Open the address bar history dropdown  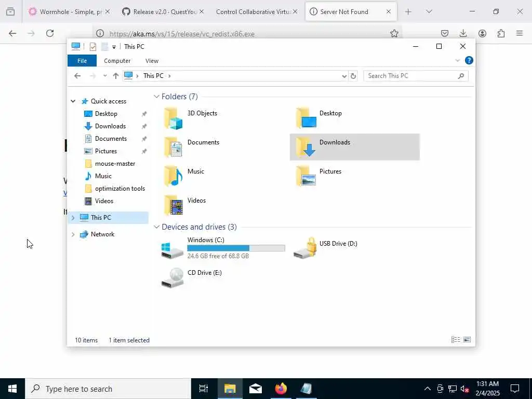click(x=344, y=76)
